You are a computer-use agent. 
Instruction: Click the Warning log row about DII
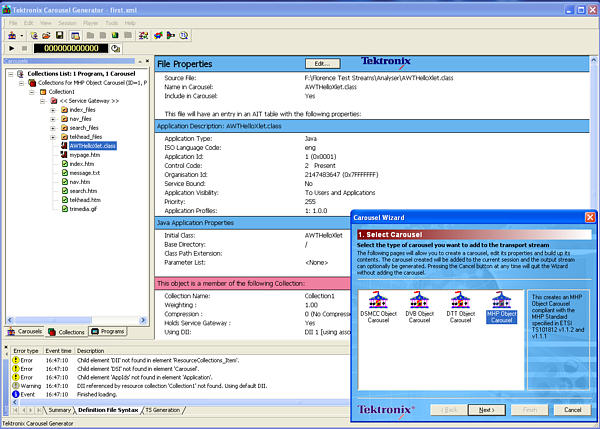(180, 386)
